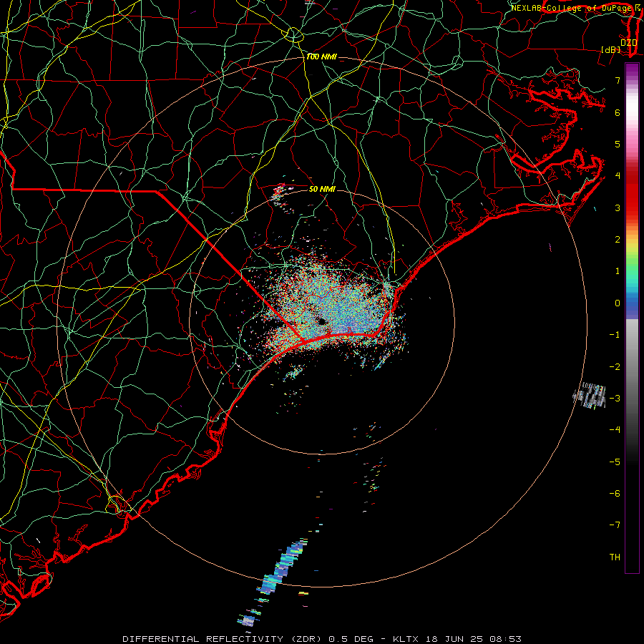This screenshot has width=644, height=644.
Task: Click the "100 NMI" range ring label
Action: (x=321, y=57)
